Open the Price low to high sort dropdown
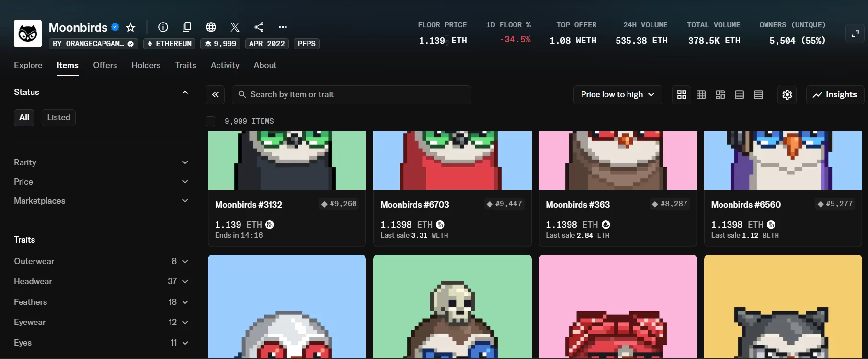The image size is (868, 359). (x=617, y=95)
